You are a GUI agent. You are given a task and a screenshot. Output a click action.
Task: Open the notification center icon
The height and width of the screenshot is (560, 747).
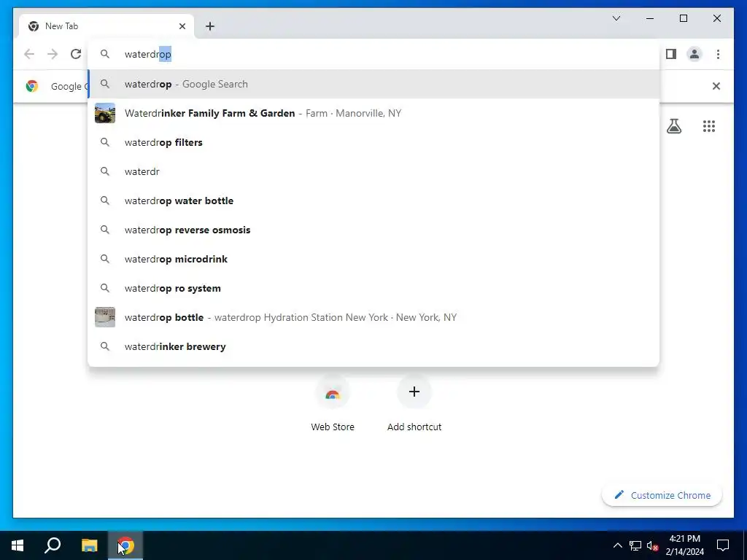pyautogui.click(x=723, y=545)
